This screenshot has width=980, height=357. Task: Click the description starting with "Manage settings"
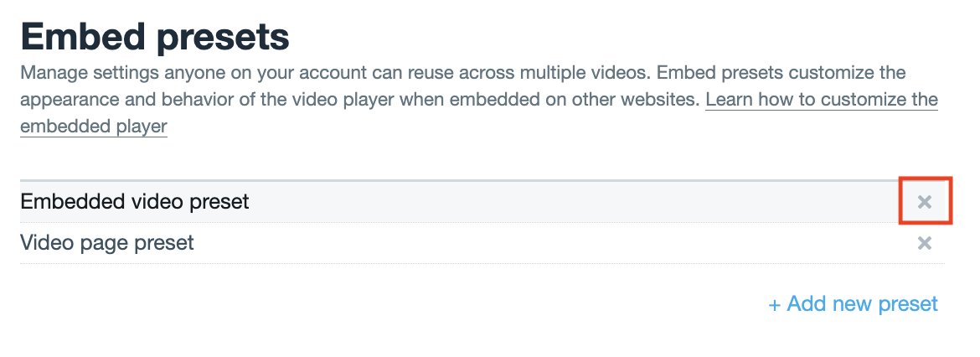[335, 73]
